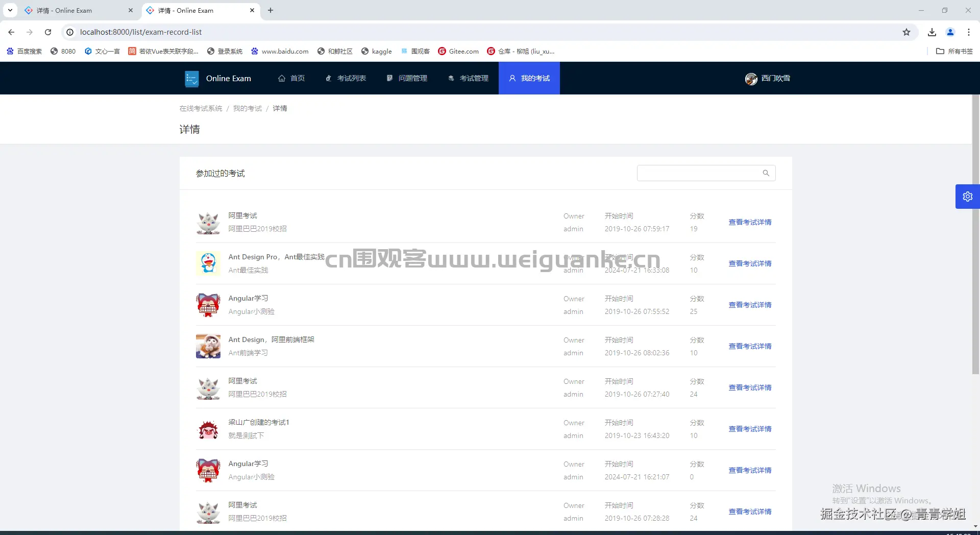Click avatar of Angular学习 scored 0
The image size is (980, 535).
pyautogui.click(x=208, y=471)
